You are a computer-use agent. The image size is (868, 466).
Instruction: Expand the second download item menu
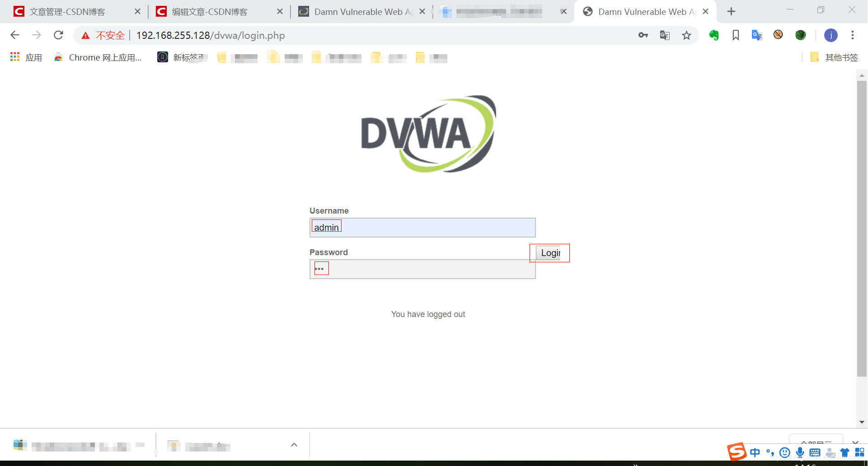[x=294, y=445]
